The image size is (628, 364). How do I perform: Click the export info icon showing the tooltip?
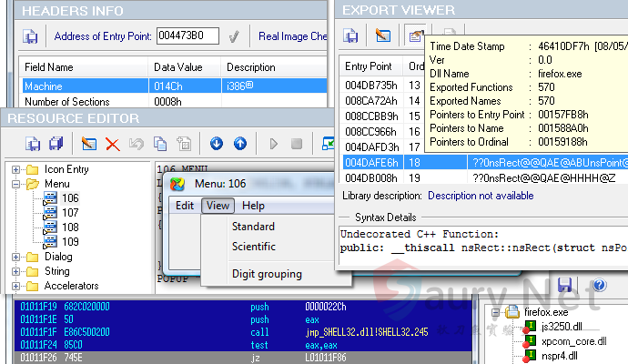coord(415,37)
